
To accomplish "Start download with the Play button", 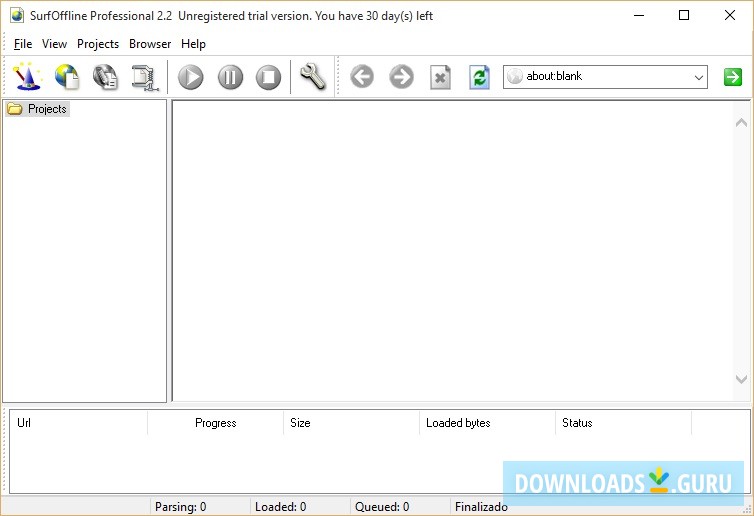I will pyautogui.click(x=191, y=77).
